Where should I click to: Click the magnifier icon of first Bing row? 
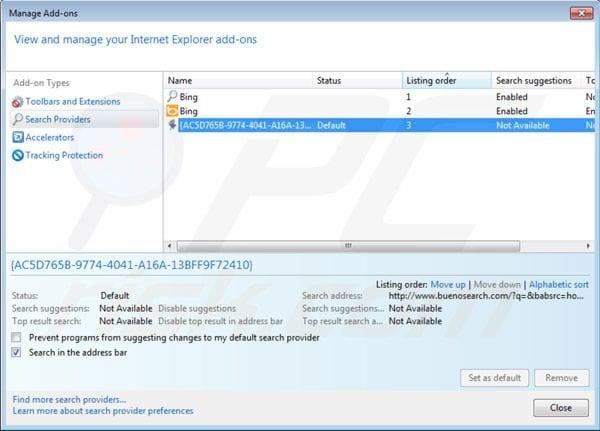tap(173, 96)
